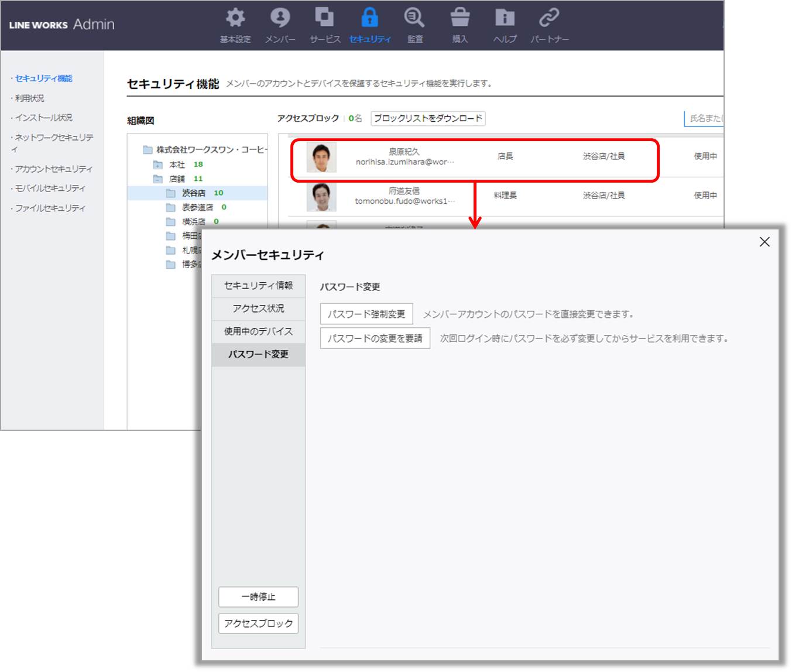Open the サービス icon in top bar

pyautogui.click(x=324, y=19)
